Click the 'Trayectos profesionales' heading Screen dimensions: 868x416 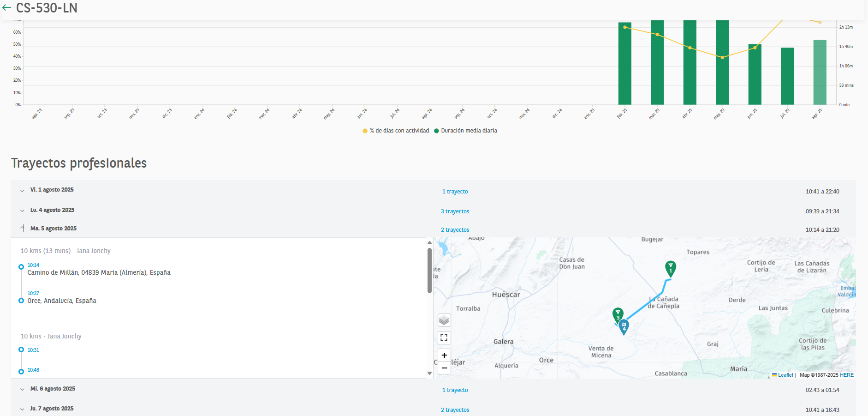tap(79, 163)
